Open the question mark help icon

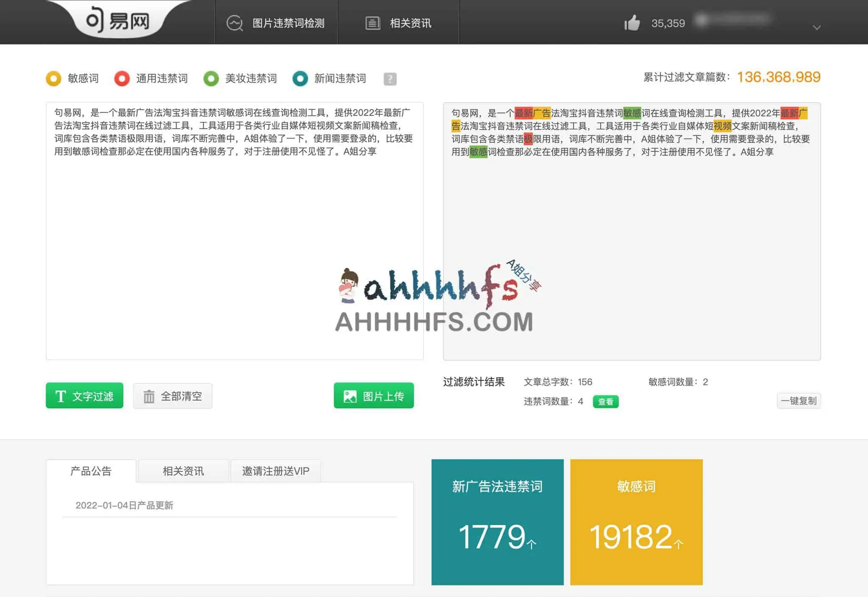tap(390, 78)
